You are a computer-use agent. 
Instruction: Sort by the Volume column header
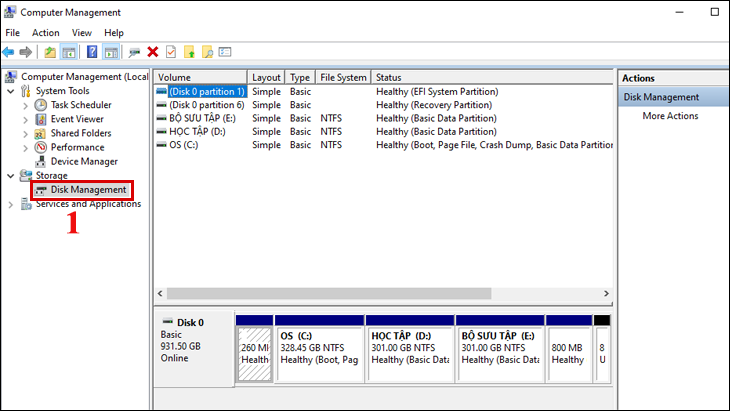[x=201, y=77]
